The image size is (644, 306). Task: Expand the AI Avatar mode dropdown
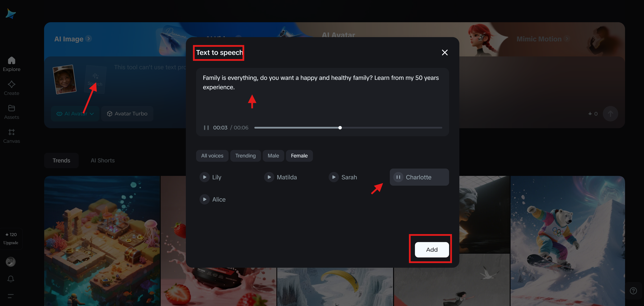(75, 114)
